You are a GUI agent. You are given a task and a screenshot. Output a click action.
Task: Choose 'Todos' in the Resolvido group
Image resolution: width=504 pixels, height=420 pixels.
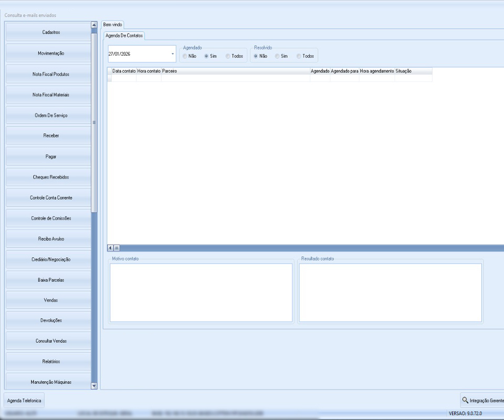[x=299, y=56]
